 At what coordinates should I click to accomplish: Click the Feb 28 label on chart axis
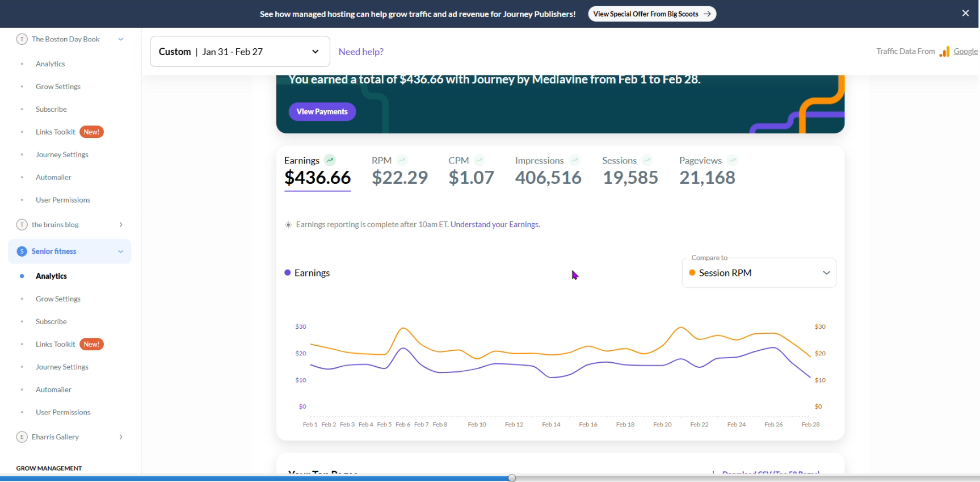(810, 425)
